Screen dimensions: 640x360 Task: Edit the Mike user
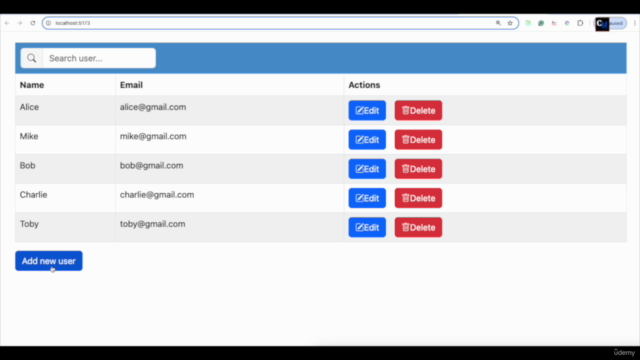click(367, 140)
